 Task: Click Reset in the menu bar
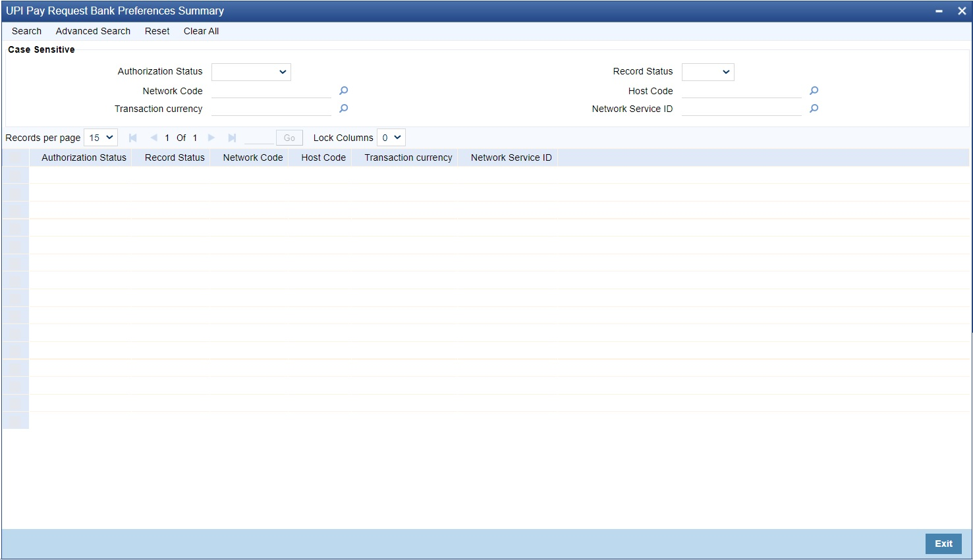[x=157, y=31]
